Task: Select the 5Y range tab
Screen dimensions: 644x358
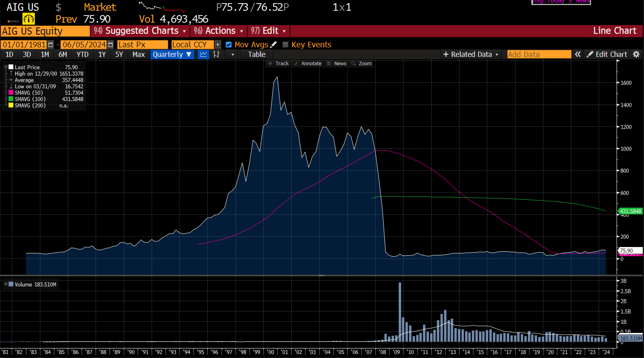Action: point(119,54)
